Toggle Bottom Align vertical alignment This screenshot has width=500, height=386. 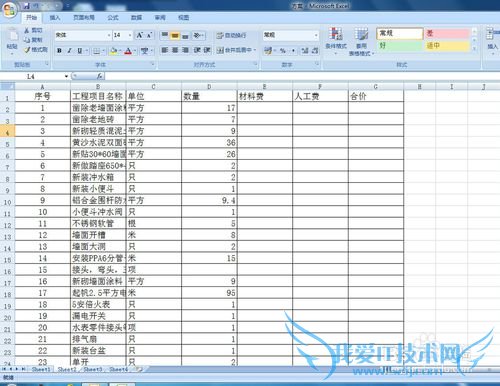click(185, 35)
